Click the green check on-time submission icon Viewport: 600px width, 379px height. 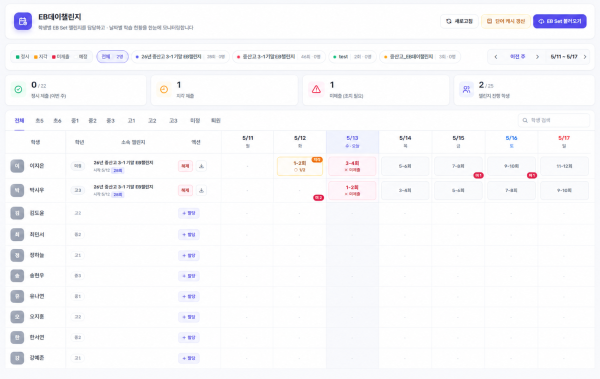coord(18,89)
